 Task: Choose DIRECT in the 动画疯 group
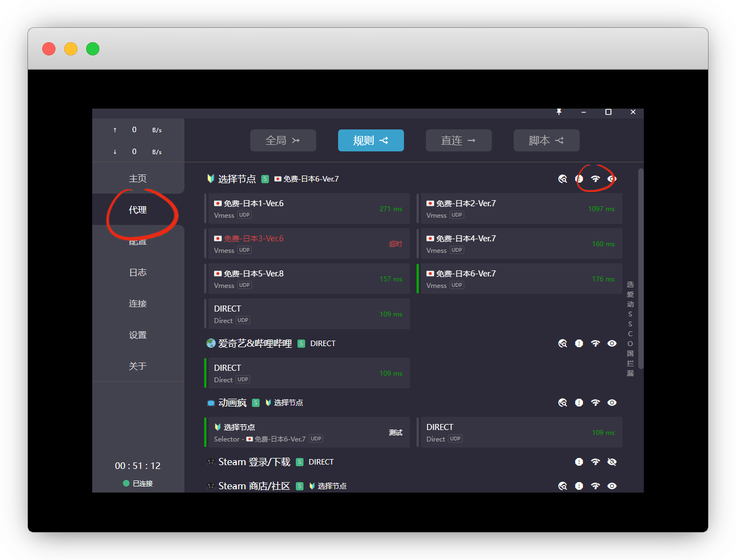(520, 432)
